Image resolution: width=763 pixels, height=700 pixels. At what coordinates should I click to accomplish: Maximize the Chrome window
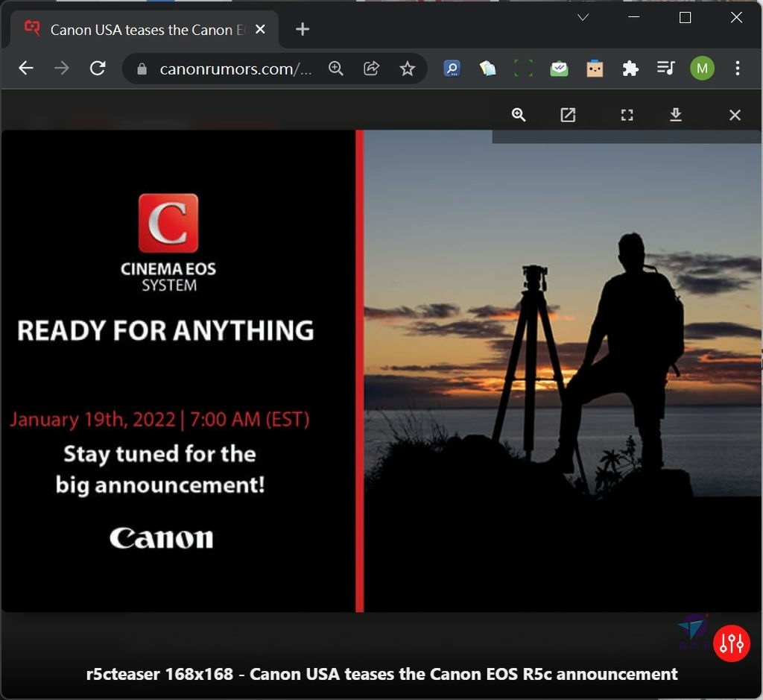(x=686, y=18)
